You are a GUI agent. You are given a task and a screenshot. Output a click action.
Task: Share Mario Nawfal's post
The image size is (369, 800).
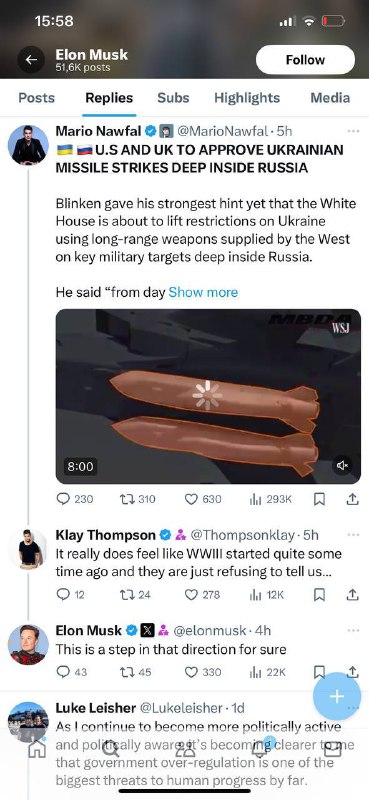[x=353, y=499]
